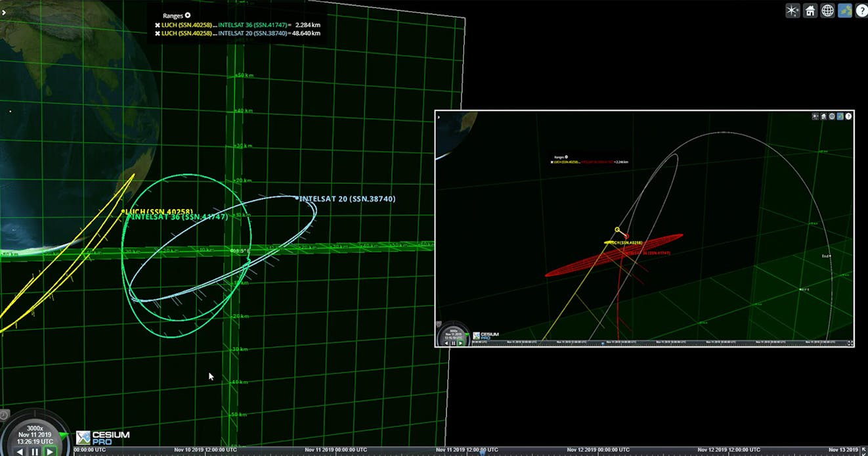
Task: Click the add icon next to the Ranges label
Action: tap(186, 15)
